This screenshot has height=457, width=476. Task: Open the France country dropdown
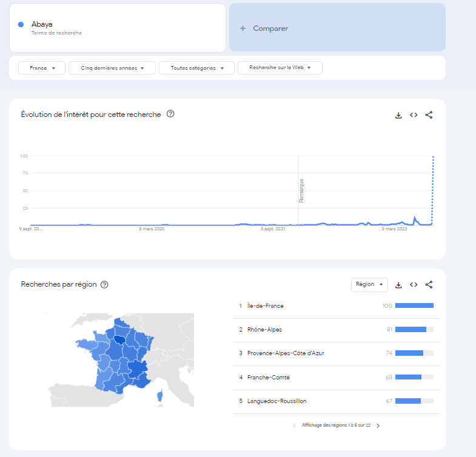coord(42,68)
